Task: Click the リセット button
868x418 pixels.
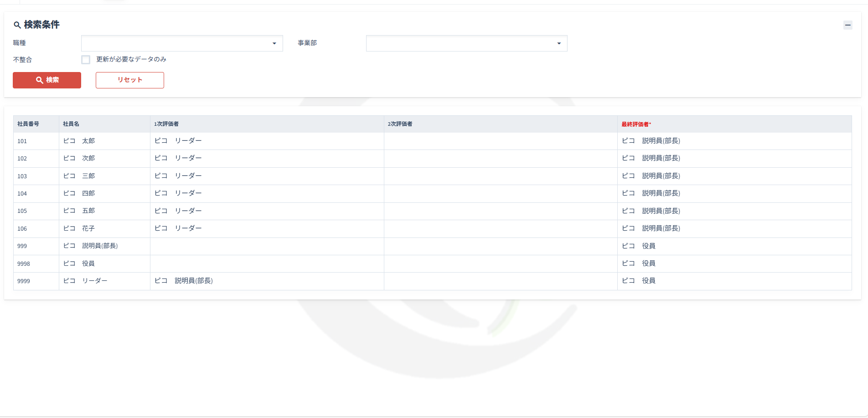Action: click(130, 80)
